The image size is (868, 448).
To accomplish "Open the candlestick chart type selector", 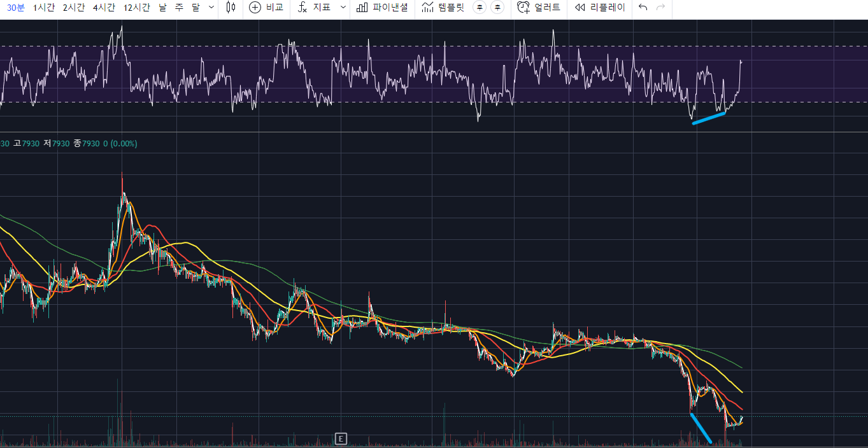I will point(231,8).
